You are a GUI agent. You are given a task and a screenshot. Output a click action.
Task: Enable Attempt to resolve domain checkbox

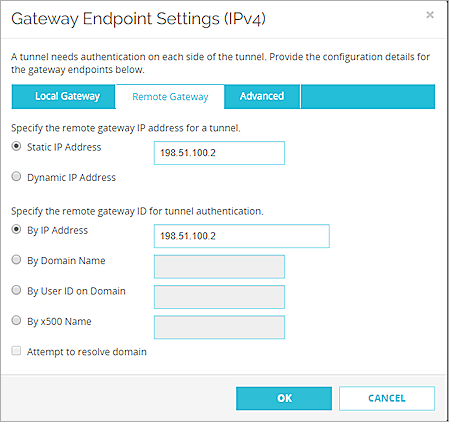click(16, 351)
